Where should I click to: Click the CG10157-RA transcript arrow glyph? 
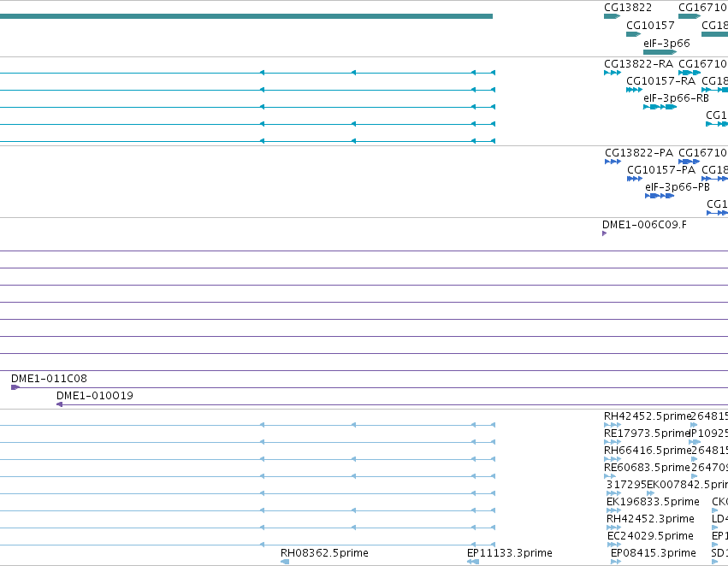634,90
